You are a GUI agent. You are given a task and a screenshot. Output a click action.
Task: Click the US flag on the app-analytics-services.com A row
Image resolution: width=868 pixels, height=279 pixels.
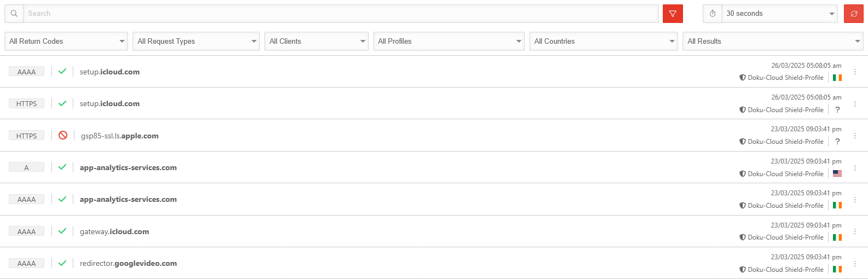pos(837,173)
